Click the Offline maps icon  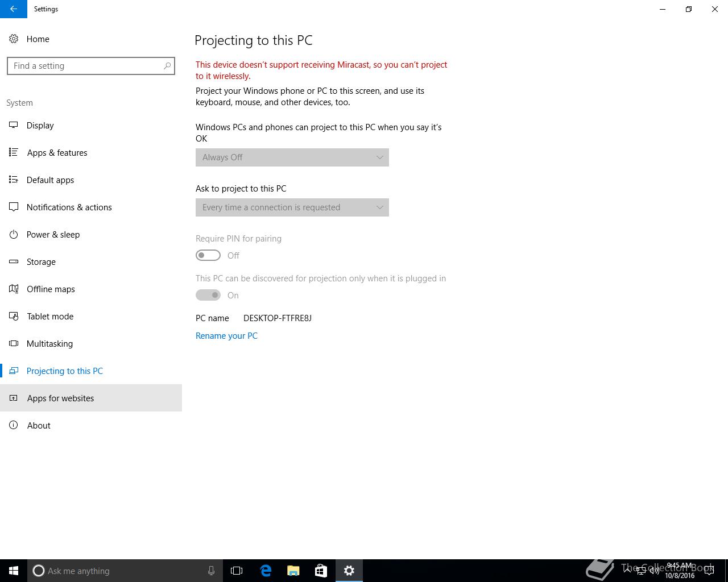14,289
